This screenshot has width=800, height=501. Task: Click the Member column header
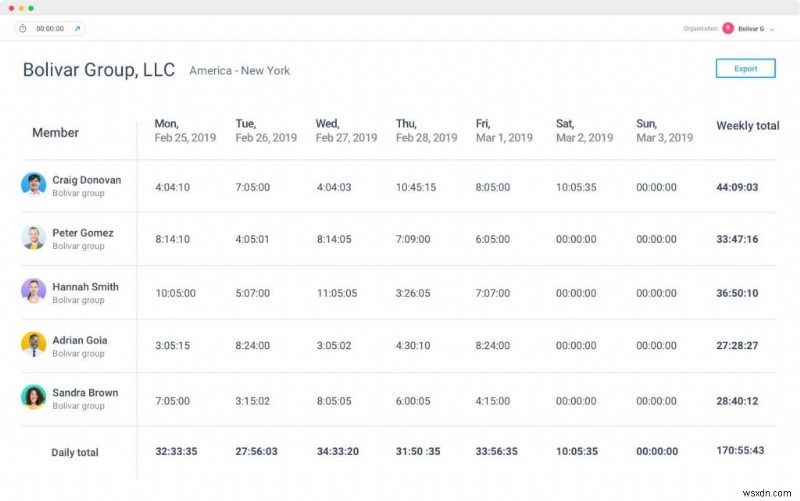click(x=55, y=132)
